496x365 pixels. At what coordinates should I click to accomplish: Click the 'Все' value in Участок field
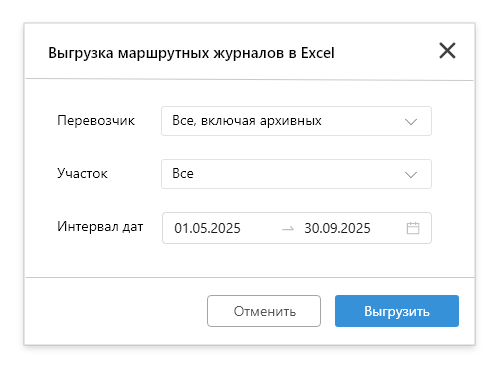[x=183, y=174]
